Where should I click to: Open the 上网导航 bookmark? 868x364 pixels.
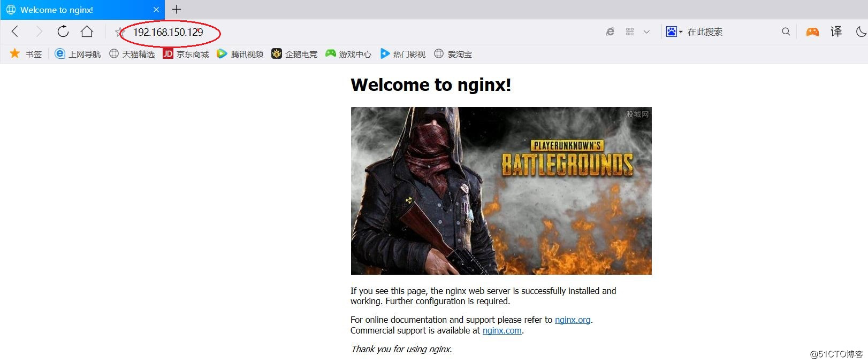[78, 54]
